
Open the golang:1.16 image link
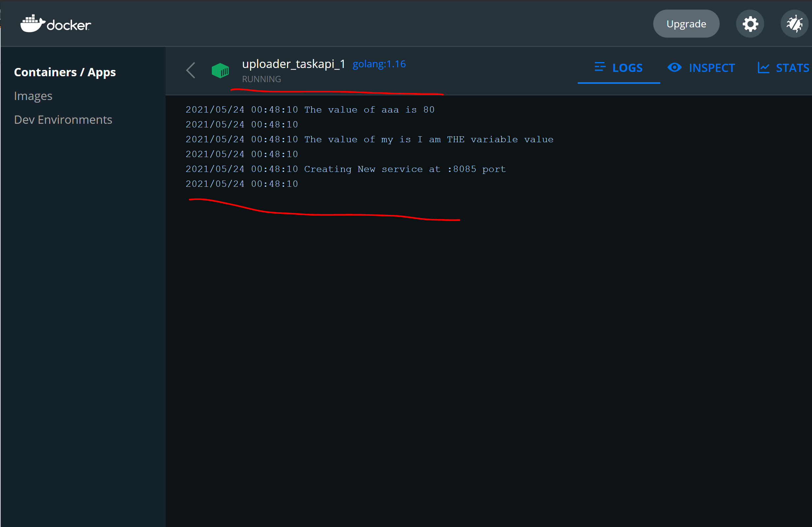click(379, 64)
